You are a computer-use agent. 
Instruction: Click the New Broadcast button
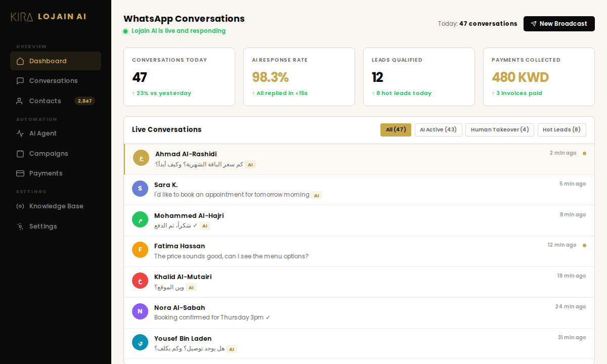[559, 23]
